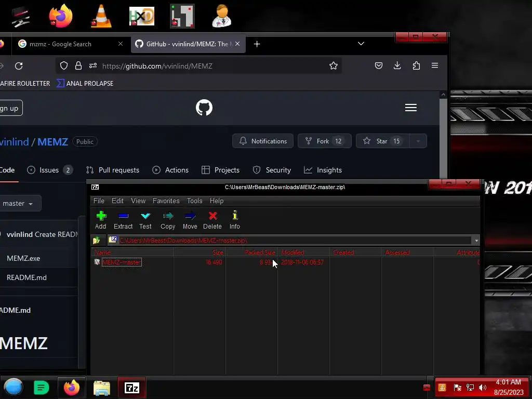Open the Firefox extensions icon
Viewport: 532px width, 399px height.
[416, 65]
